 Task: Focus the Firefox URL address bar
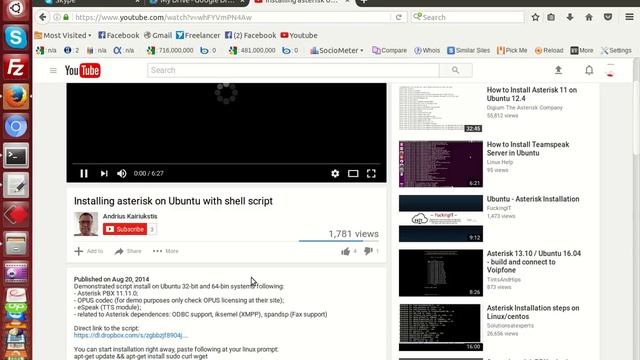[231, 17]
